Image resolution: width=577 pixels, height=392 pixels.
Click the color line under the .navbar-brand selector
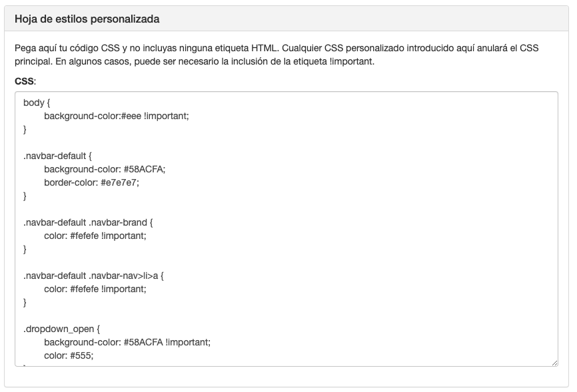click(x=95, y=236)
